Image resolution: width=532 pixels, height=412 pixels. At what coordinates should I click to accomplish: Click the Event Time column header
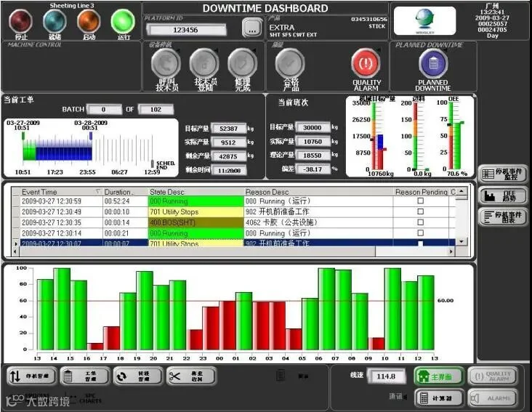pos(61,192)
